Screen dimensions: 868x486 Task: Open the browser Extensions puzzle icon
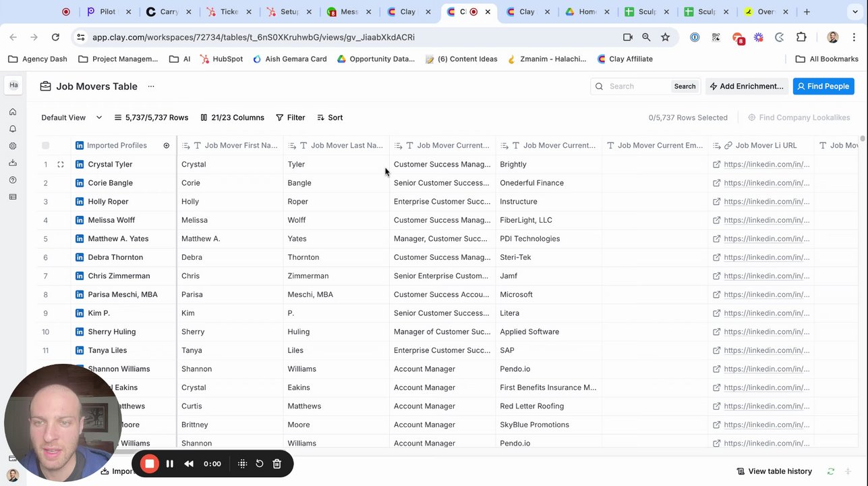801,37
